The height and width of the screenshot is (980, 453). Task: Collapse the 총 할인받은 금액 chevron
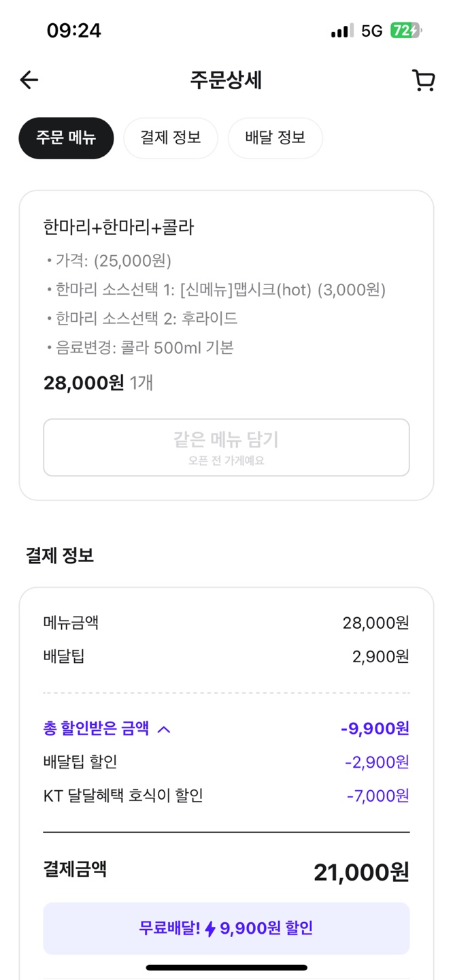coord(164,730)
